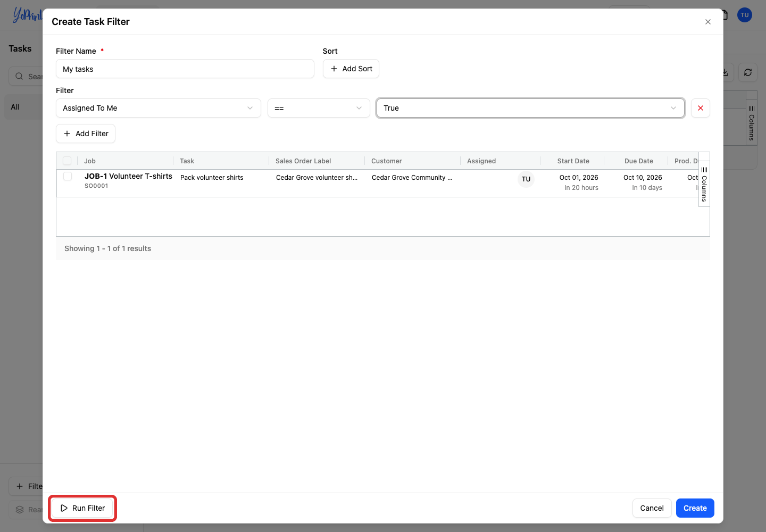The width and height of the screenshot is (766, 532).
Task: Open the Assigned To Me field dropdown
Action: (159, 108)
